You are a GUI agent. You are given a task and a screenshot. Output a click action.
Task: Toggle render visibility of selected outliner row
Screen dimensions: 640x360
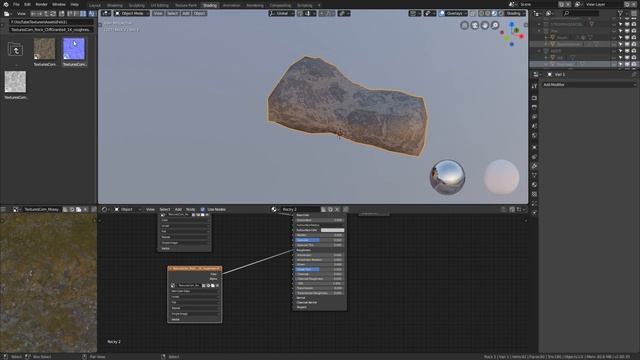(633, 64)
